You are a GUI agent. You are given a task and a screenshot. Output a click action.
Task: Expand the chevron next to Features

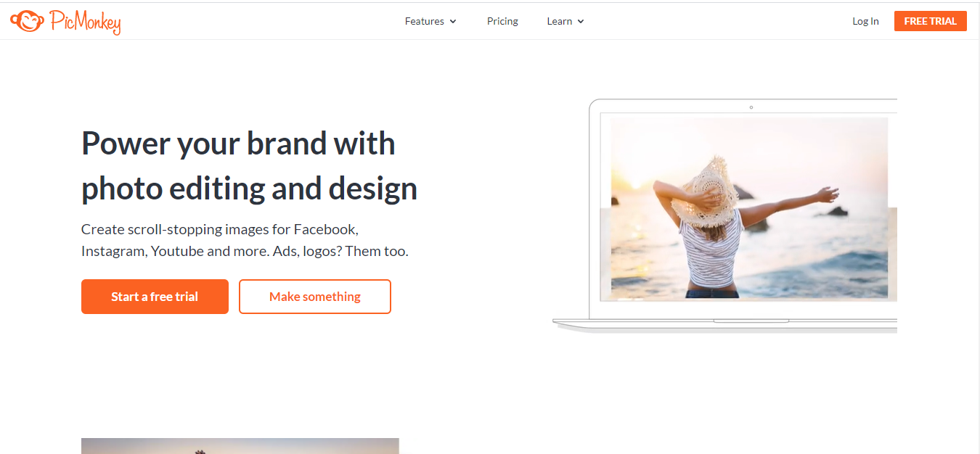[x=453, y=22]
